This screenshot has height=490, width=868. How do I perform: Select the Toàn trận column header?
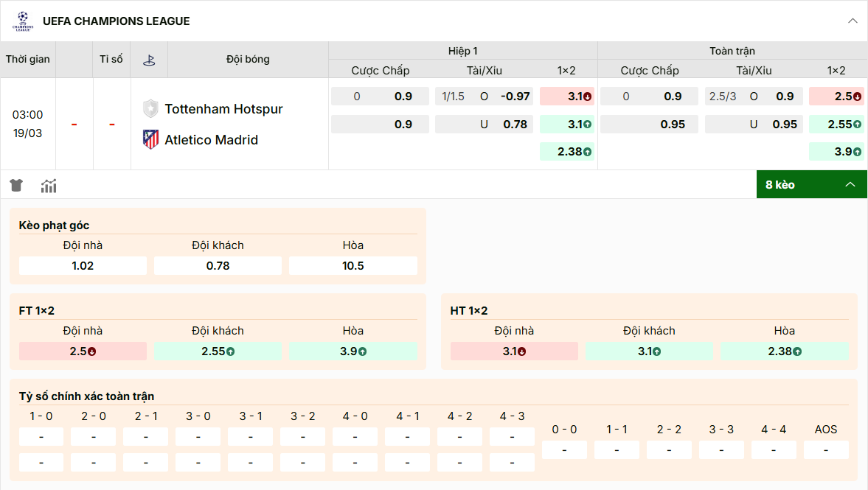click(732, 51)
